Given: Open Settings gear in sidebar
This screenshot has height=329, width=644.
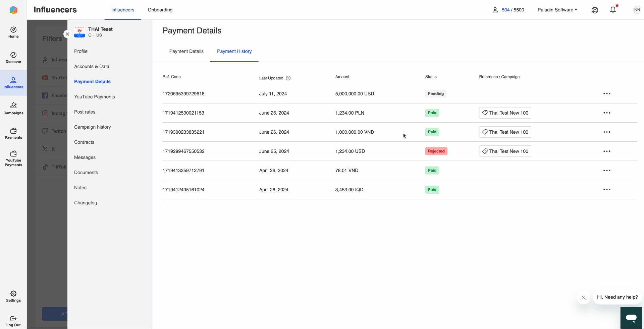Looking at the screenshot, I should tap(13, 297).
